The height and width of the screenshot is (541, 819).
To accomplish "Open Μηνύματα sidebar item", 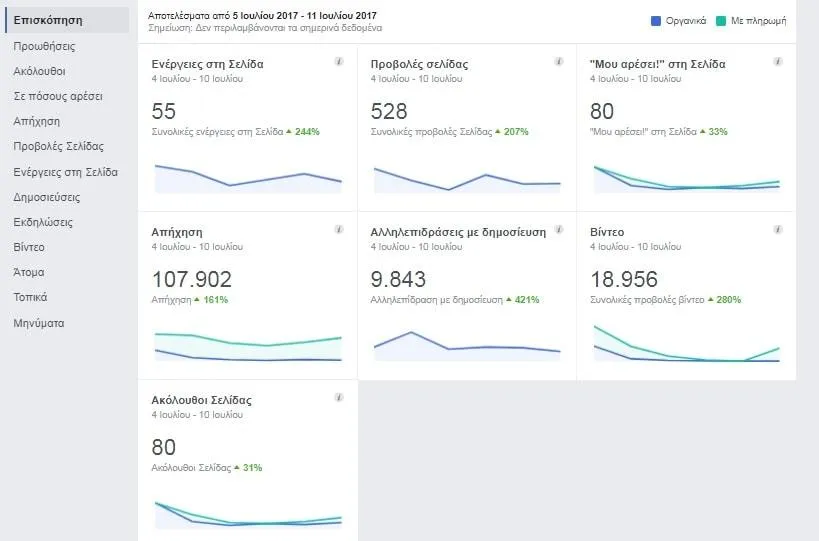I will [x=39, y=323].
